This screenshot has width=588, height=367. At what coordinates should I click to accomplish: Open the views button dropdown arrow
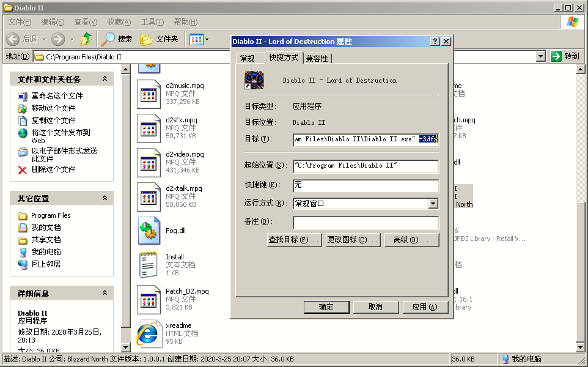click(x=207, y=39)
